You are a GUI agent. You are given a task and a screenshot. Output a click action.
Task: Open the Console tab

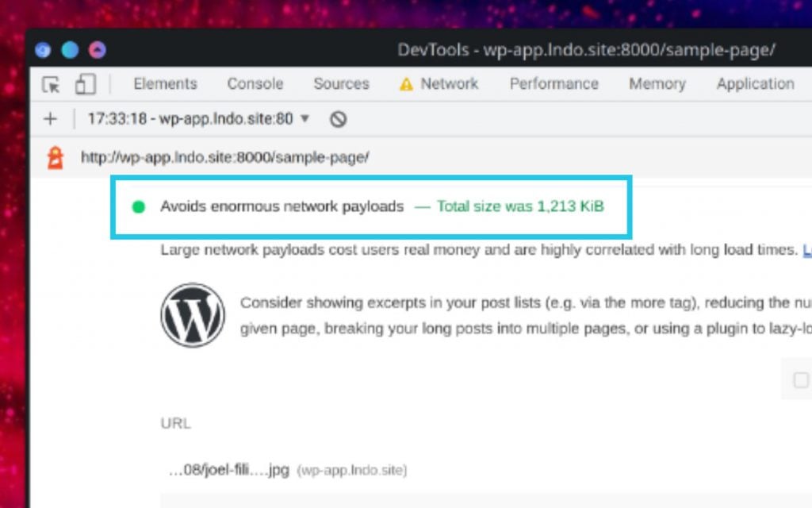(x=255, y=84)
